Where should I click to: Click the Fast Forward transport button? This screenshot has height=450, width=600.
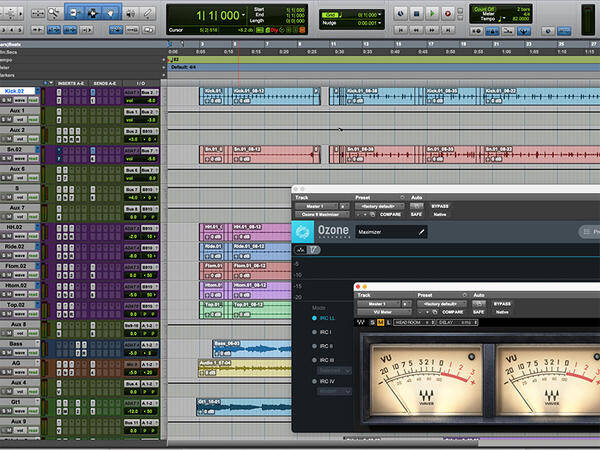pos(432,29)
